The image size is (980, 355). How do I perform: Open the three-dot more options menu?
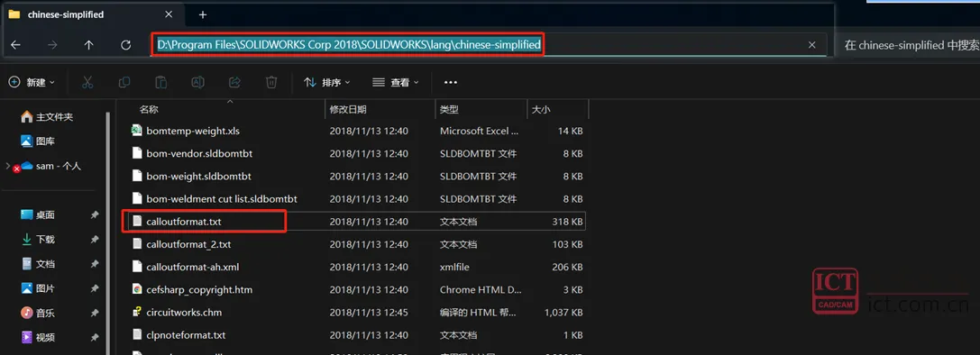click(451, 82)
